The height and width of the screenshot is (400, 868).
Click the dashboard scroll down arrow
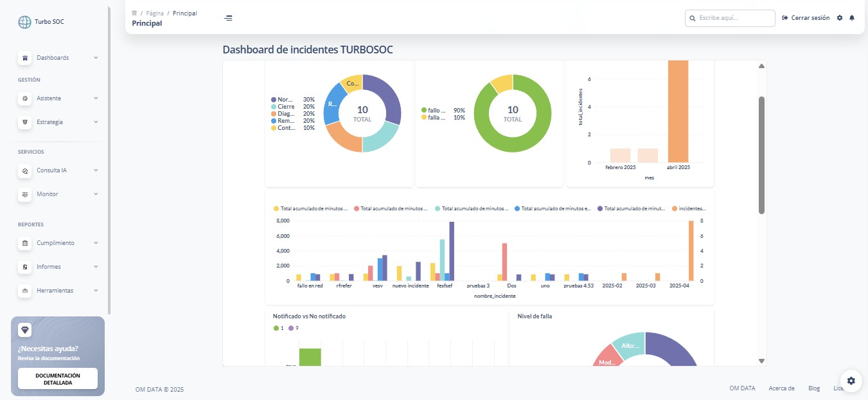click(761, 361)
